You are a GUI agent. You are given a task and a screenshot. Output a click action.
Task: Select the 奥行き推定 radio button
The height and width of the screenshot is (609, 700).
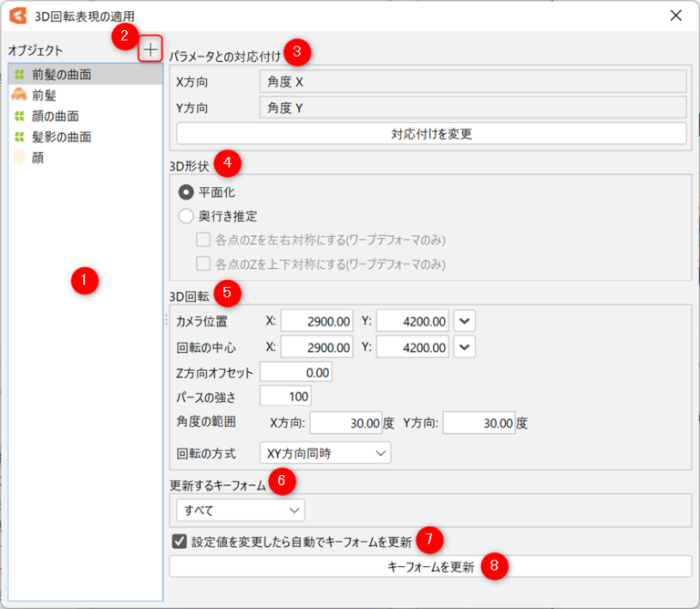click(x=186, y=216)
